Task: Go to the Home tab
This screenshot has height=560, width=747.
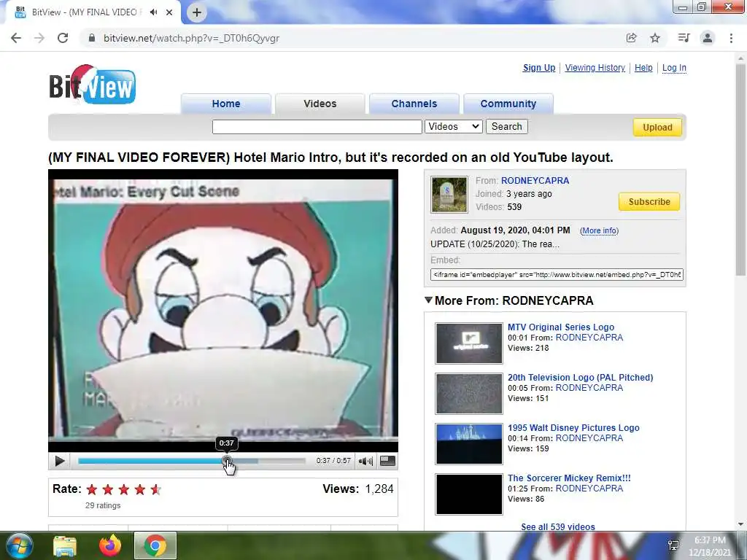Action: pyautogui.click(x=226, y=104)
